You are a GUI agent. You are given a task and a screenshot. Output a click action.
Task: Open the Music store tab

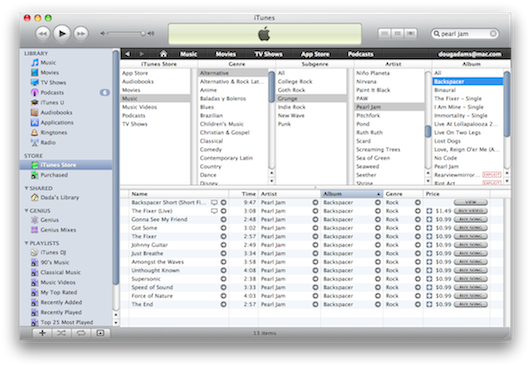(188, 54)
